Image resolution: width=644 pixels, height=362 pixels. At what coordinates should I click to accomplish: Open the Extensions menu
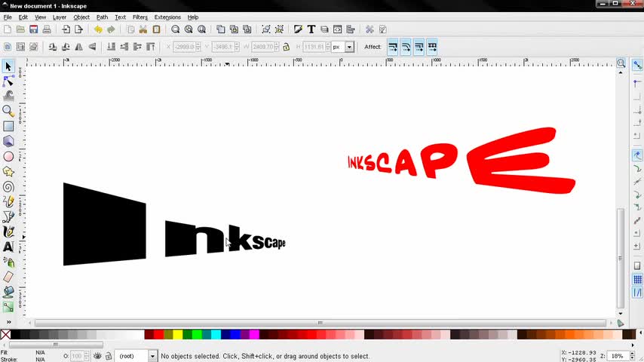[167, 17]
